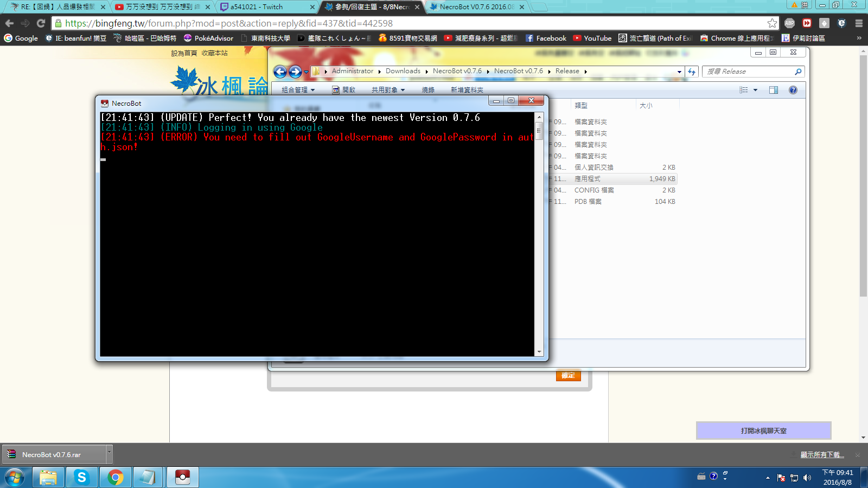Expand Explorer address history dropdown
Screen dimensions: 868x488
[x=679, y=72]
